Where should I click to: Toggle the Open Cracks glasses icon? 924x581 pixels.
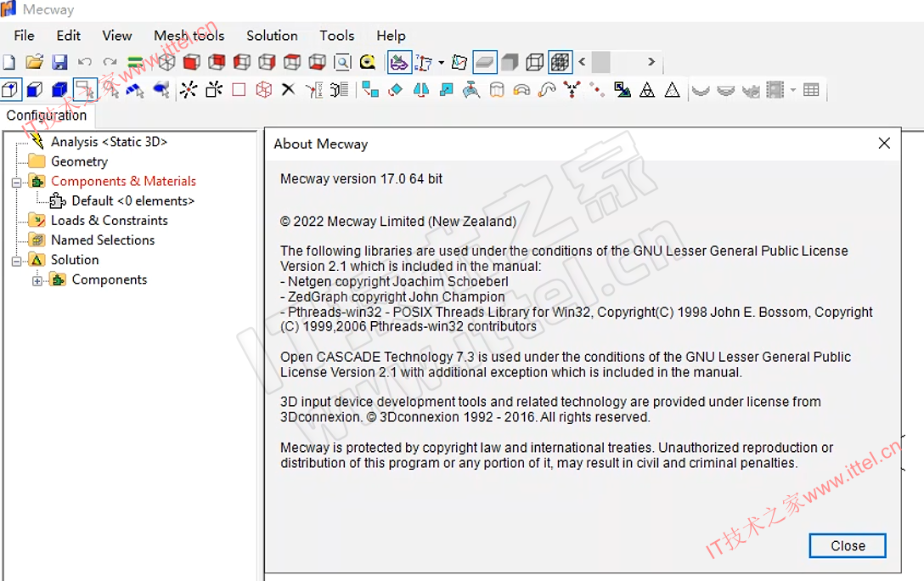coord(399,62)
